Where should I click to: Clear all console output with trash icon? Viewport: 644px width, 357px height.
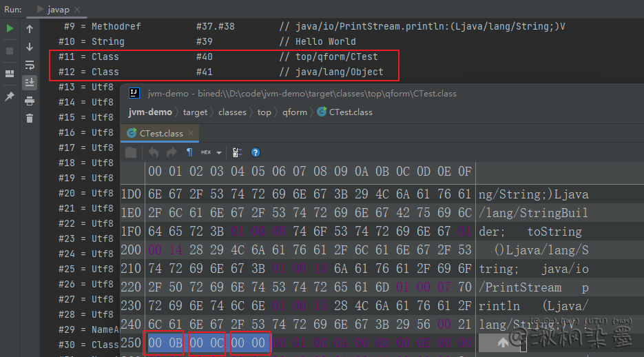tap(30, 119)
